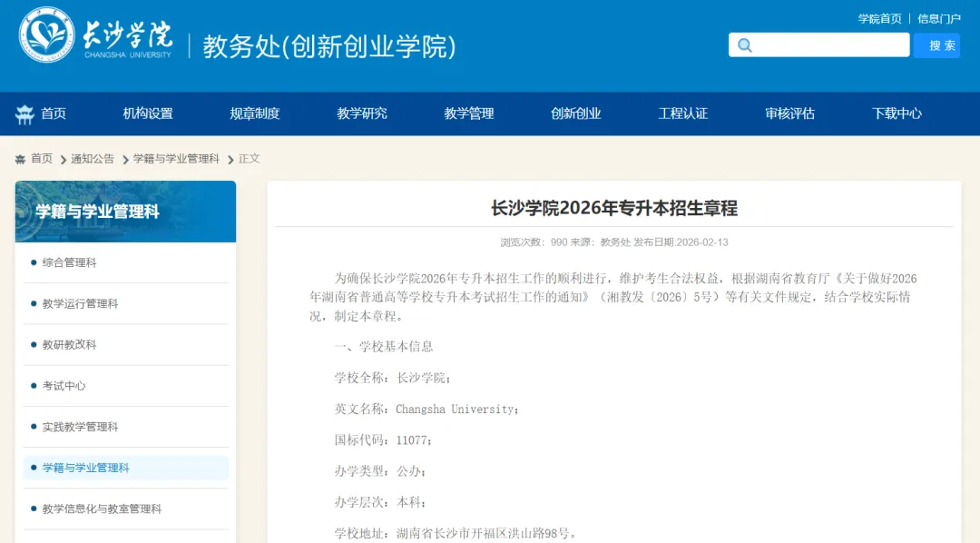Click the magnifier icon in the search box

[744, 45]
